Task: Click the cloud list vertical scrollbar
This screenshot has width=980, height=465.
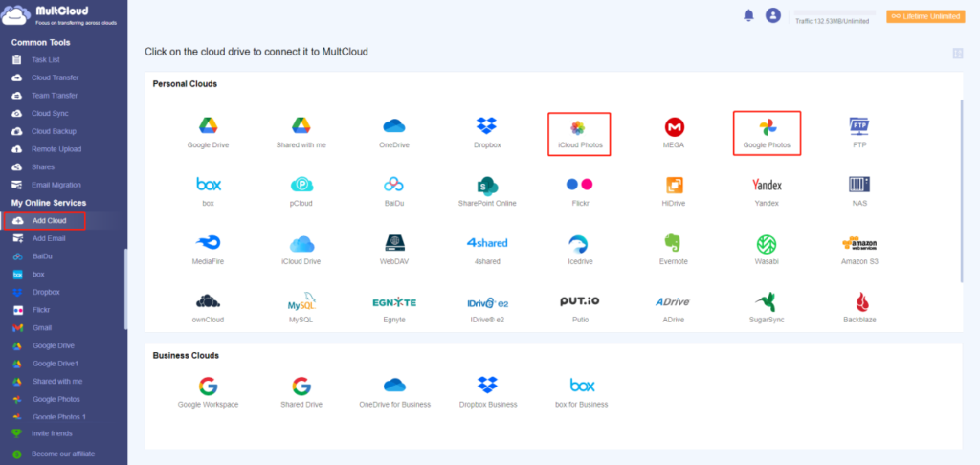Action: point(962,191)
